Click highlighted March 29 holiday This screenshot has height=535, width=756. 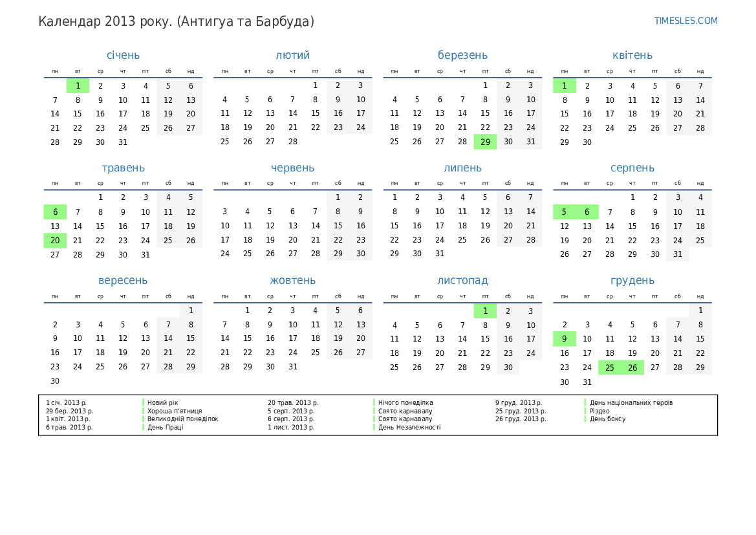pos(485,142)
